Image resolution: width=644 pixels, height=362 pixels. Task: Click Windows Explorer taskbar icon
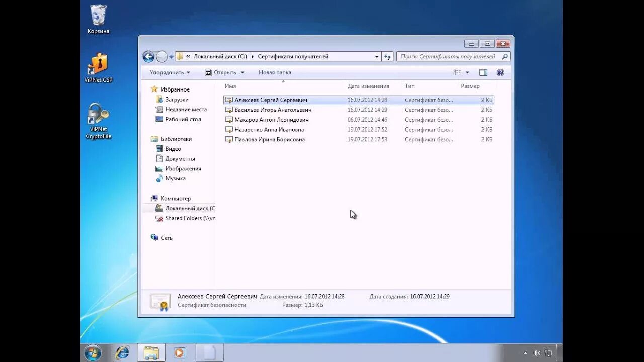click(151, 353)
